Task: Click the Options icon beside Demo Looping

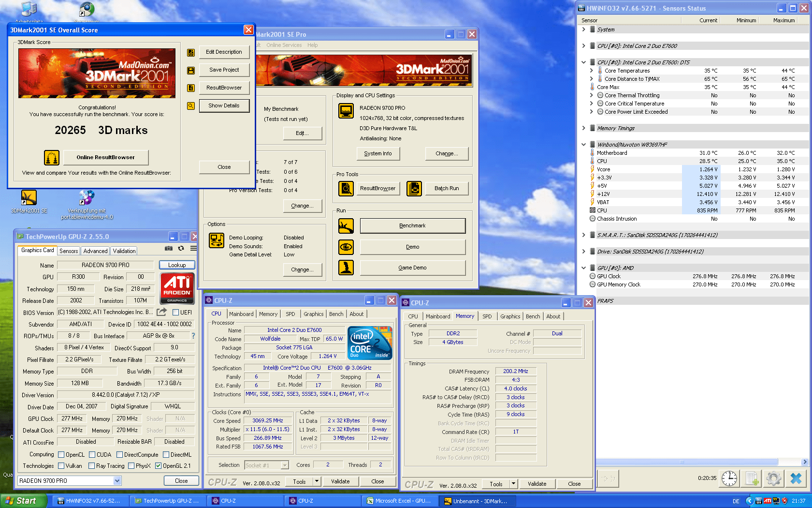Action: [217, 240]
